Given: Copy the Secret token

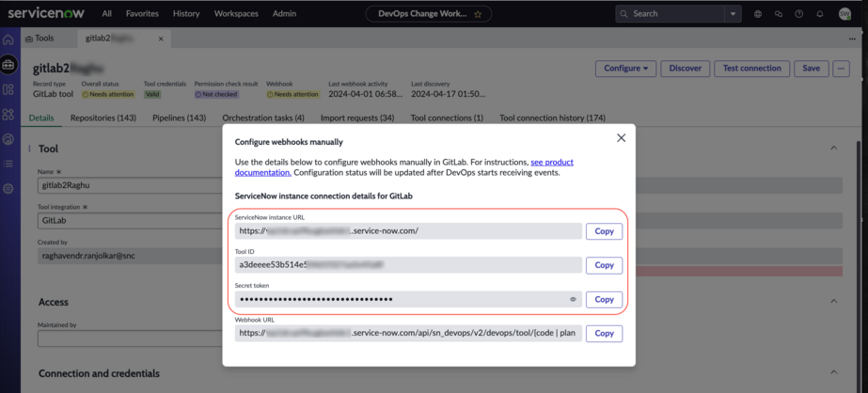Looking at the screenshot, I should coord(604,300).
